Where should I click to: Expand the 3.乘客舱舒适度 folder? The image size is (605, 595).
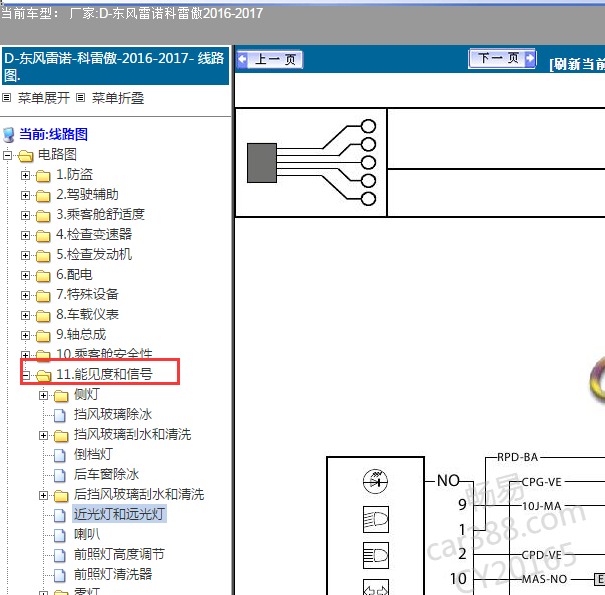click(25, 215)
